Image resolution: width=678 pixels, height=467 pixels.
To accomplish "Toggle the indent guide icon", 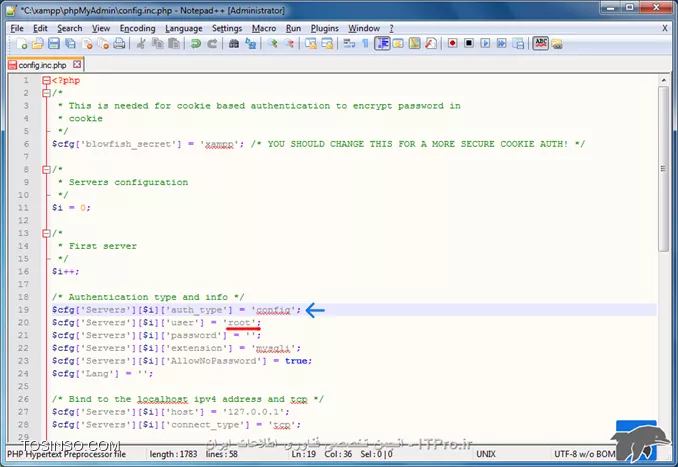I will (x=382, y=44).
